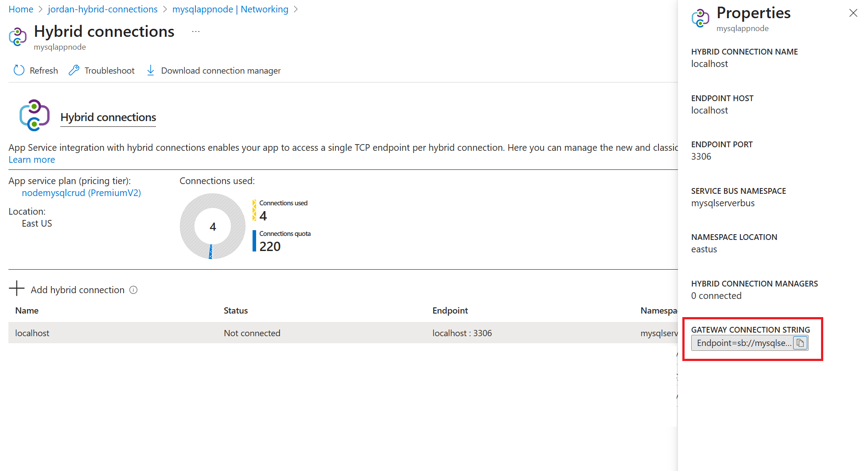Select jordan-hybrid-connections in the breadcrumb trail
This screenshot has height=471, width=868.
102,9
